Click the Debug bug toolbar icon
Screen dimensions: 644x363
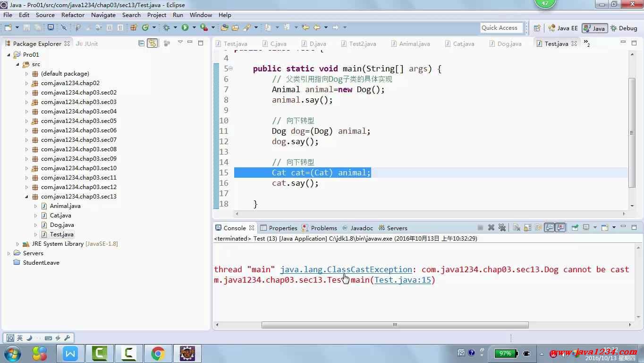coord(166,28)
